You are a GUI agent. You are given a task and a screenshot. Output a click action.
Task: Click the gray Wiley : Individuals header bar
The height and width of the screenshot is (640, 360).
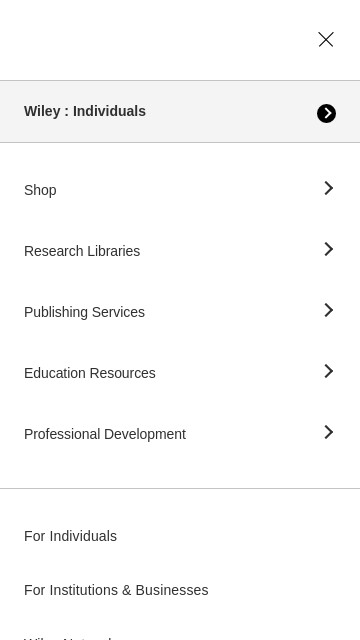click(x=180, y=112)
